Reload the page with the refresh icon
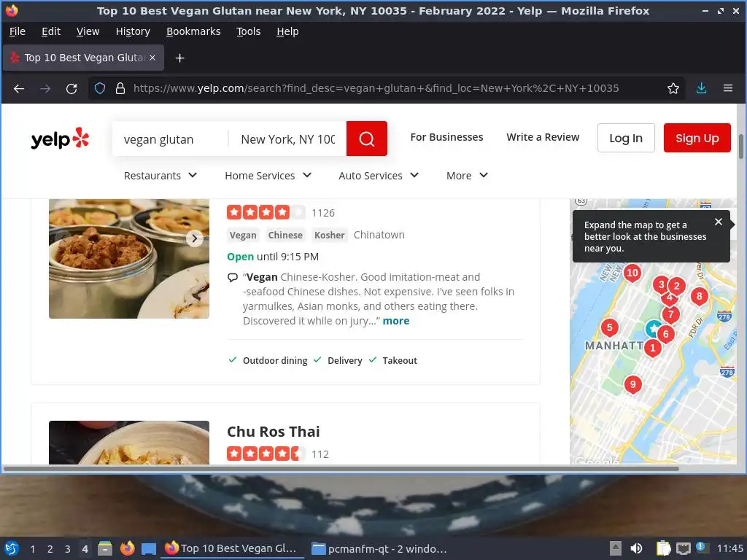 pyautogui.click(x=71, y=88)
